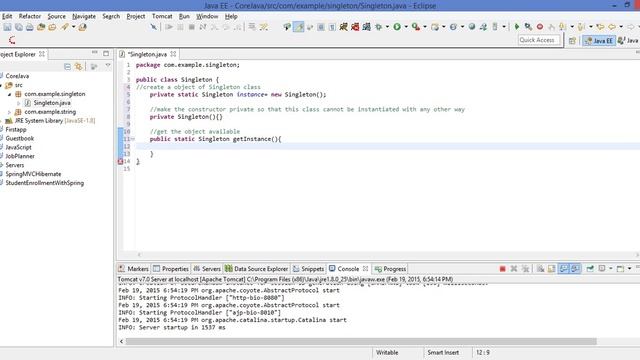The height and width of the screenshot is (360, 640).
Task: Expand the com.example.string package node
Action: [9, 112]
